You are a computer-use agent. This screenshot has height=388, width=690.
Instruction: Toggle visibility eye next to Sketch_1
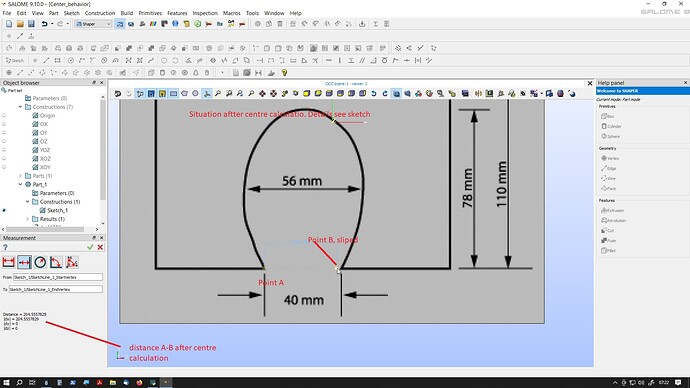pyautogui.click(x=4, y=210)
